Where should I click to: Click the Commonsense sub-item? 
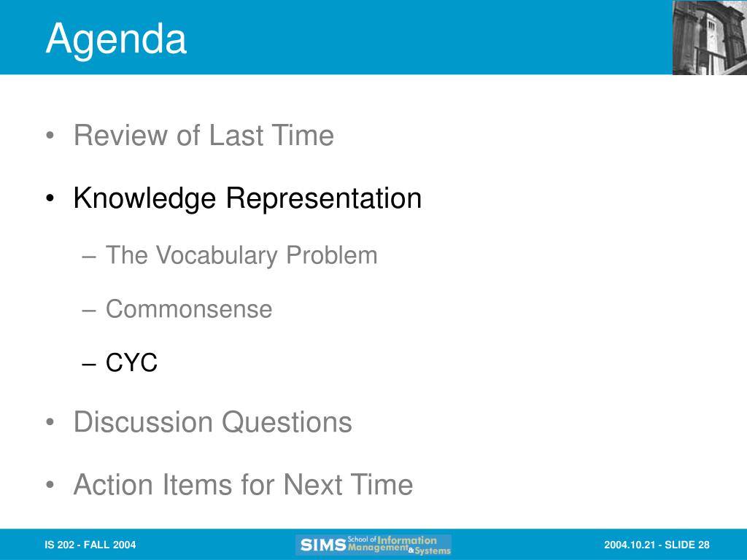coord(189,309)
